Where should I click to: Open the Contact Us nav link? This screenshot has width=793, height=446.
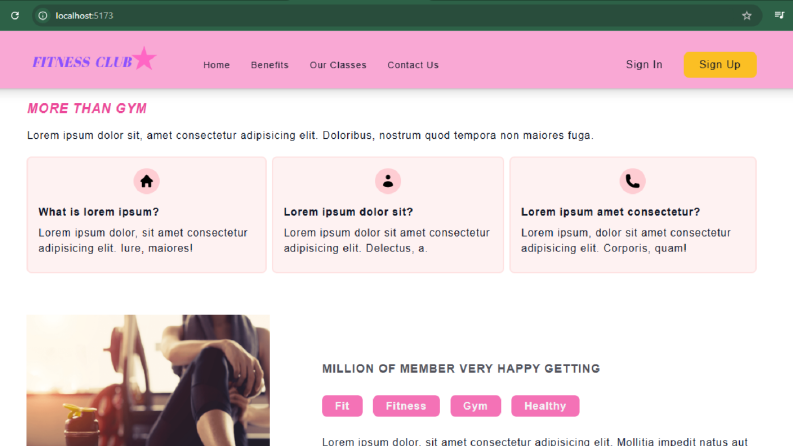413,65
